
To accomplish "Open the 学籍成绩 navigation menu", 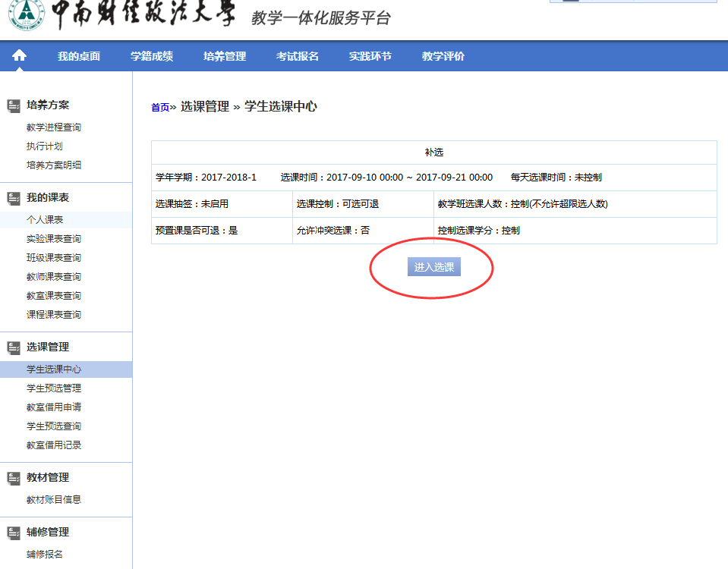I will [x=152, y=56].
